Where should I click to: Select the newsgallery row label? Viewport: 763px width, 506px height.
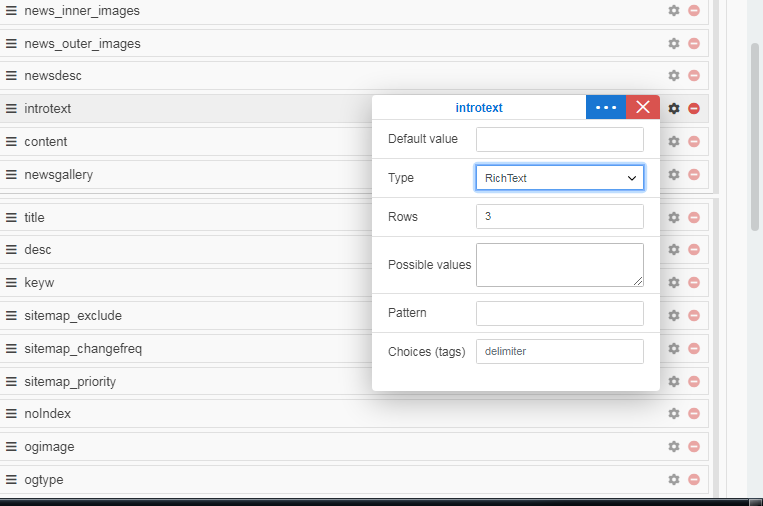(x=58, y=175)
